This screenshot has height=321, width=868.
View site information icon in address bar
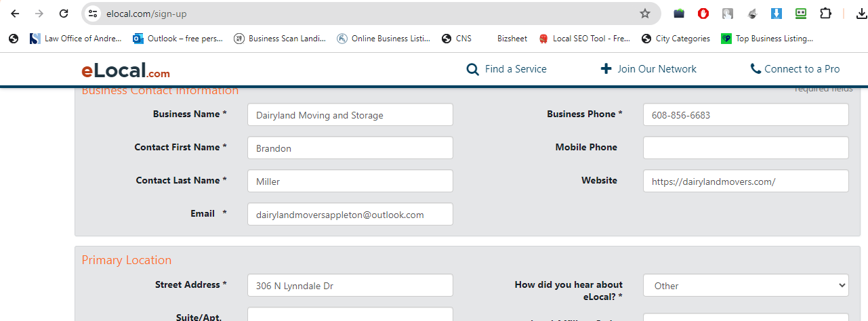(94, 14)
